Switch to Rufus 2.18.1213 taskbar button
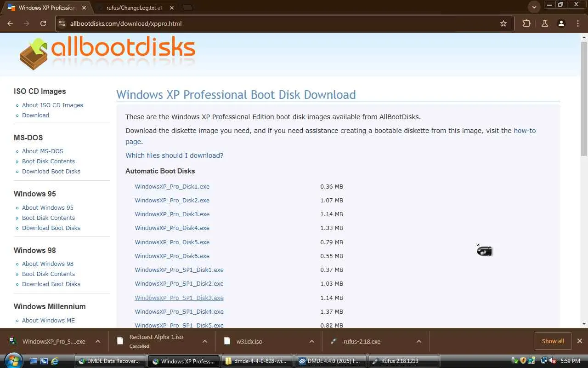The width and height of the screenshot is (588, 368). (x=404, y=361)
